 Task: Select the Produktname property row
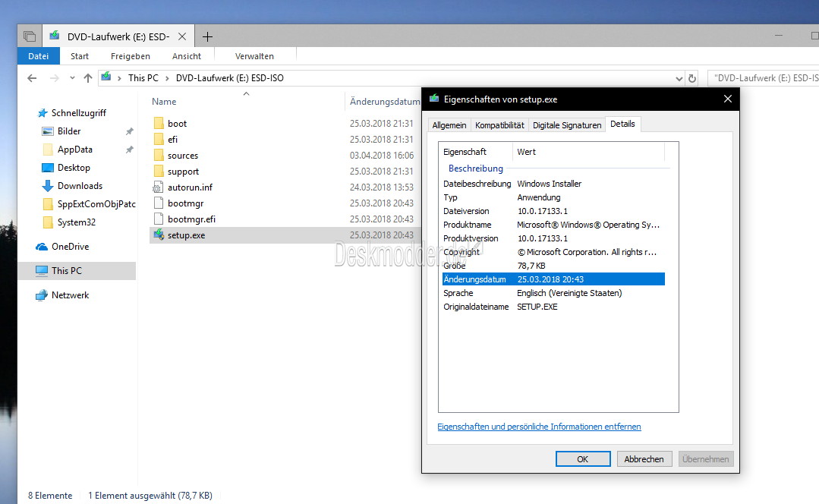[x=553, y=225]
